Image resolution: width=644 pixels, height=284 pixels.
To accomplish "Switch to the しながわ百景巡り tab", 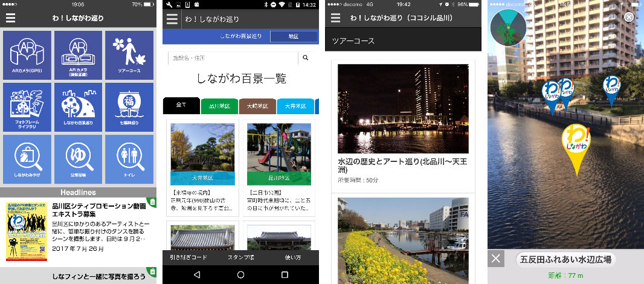I will point(240,36).
